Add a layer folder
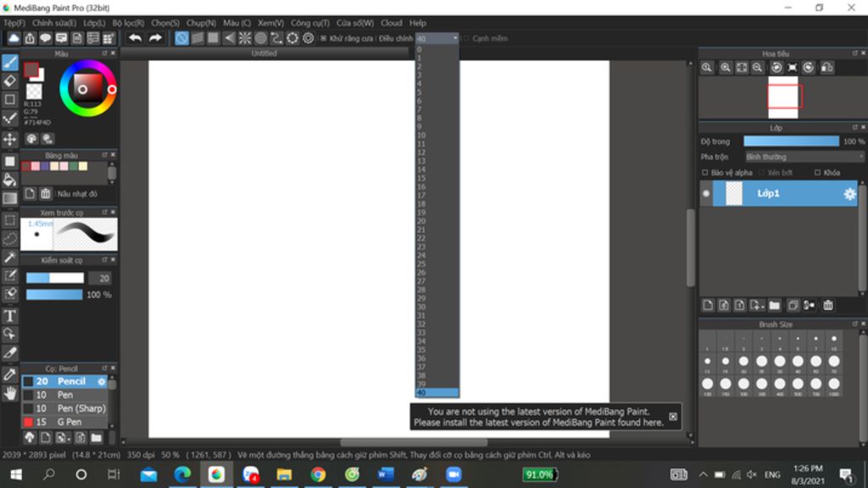Image resolution: width=868 pixels, height=488 pixels. click(775, 305)
